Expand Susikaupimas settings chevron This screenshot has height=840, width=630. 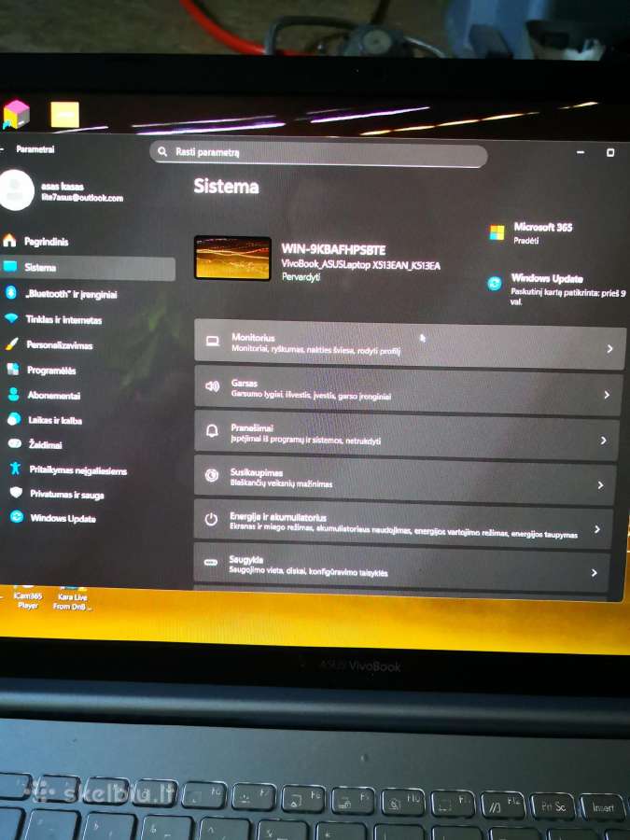click(x=600, y=485)
